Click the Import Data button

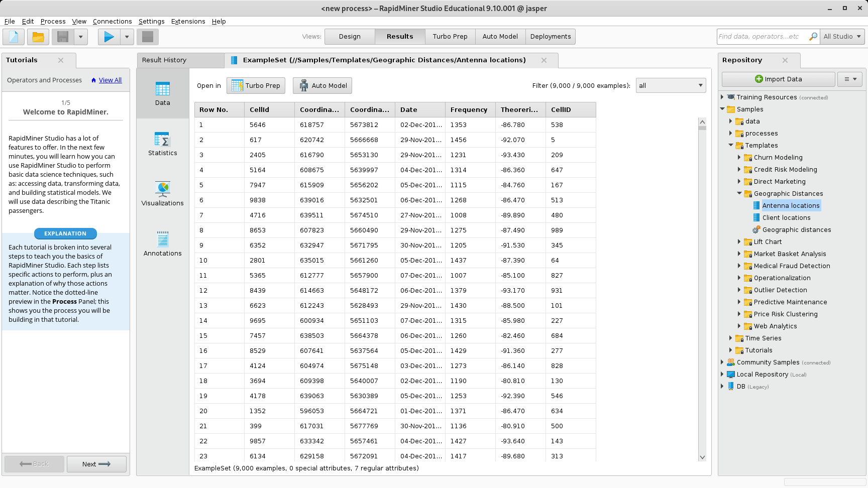[x=778, y=79]
